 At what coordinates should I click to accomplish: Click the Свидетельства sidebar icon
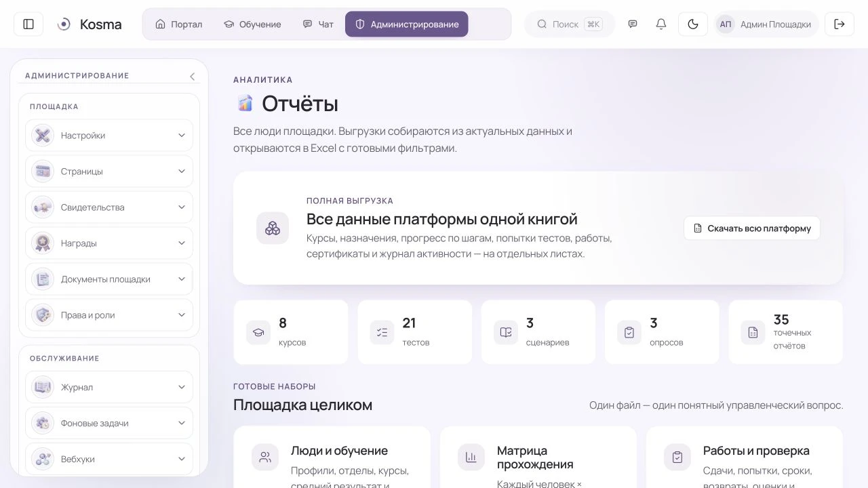tap(43, 207)
